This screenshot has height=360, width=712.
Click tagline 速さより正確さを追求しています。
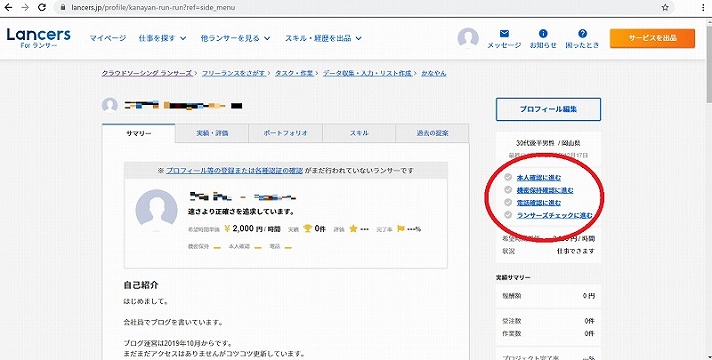(x=241, y=212)
